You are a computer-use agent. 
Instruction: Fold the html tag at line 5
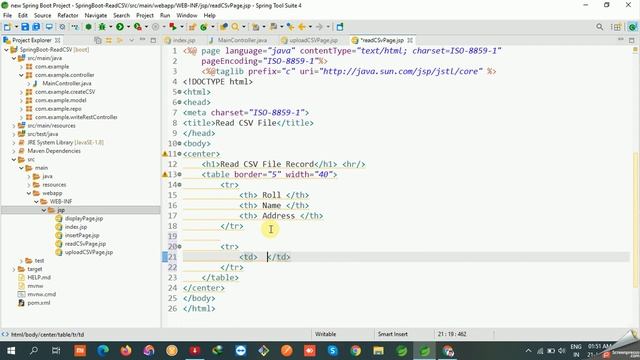click(x=180, y=92)
